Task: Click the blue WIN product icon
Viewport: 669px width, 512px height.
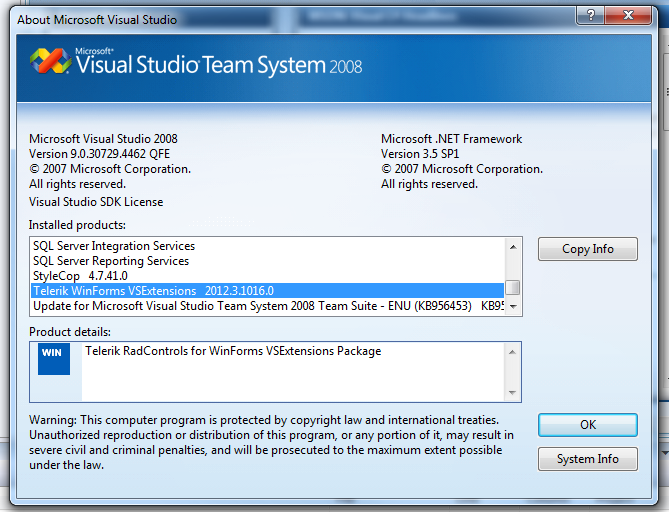Action: click(x=54, y=359)
